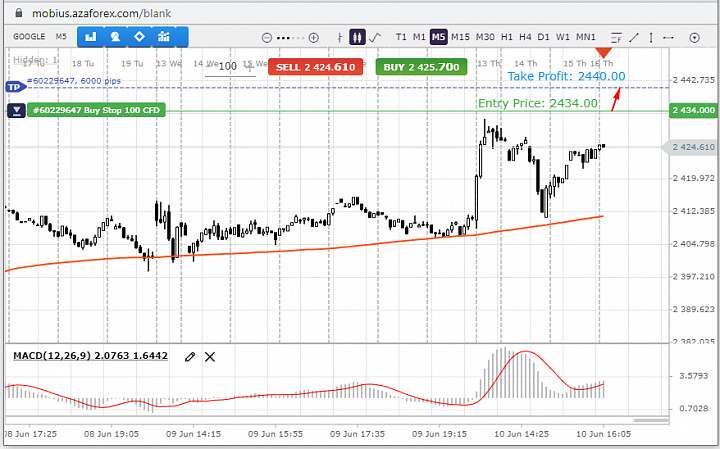
Task: Open the GOOGLE symbol selector
Action: [29, 37]
